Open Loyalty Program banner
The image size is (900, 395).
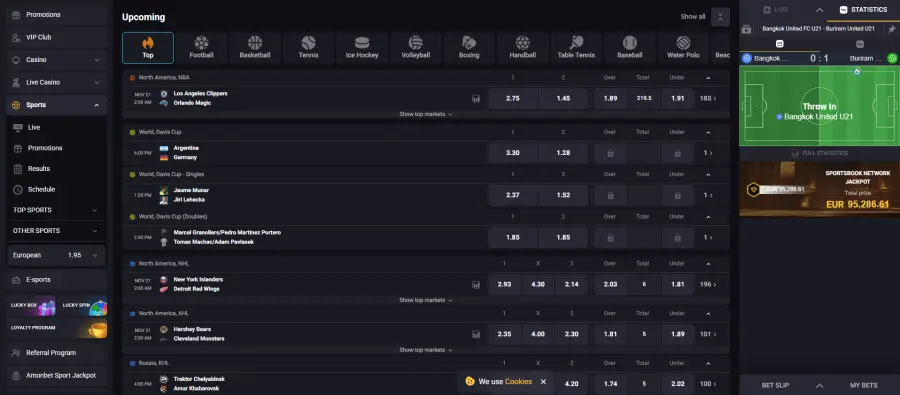coord(57,328)
